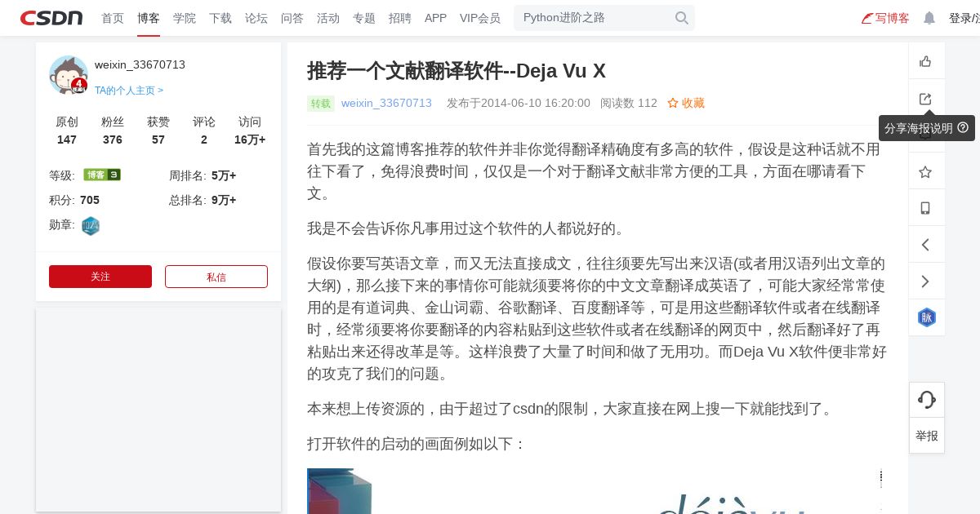The image size is (980, 514).
Task: Click the blue Maimai hexagon icon
Action: (927, 317)
